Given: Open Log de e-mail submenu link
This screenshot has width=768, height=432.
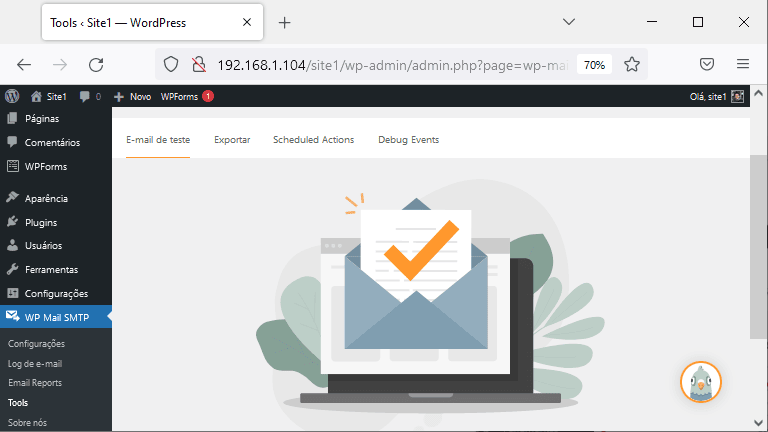Looking at the screenshot, I should click(x=35, y=364).
